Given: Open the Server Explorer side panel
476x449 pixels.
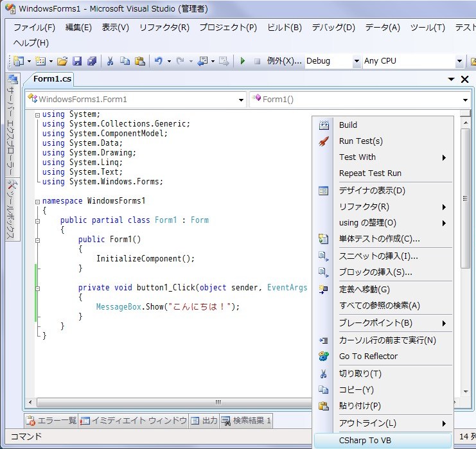Looking at the screenshot, I should pos(12,125).
